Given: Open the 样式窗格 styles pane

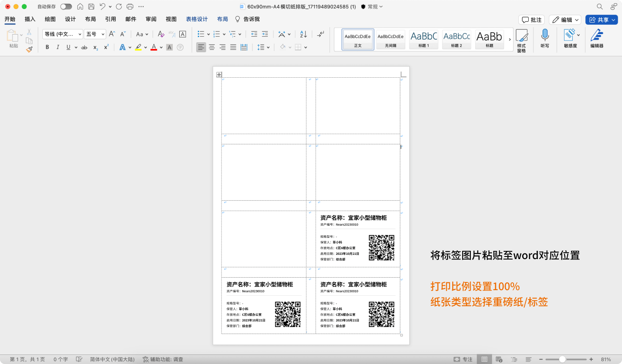Looking at the screenshot, I should coord(521,41).
